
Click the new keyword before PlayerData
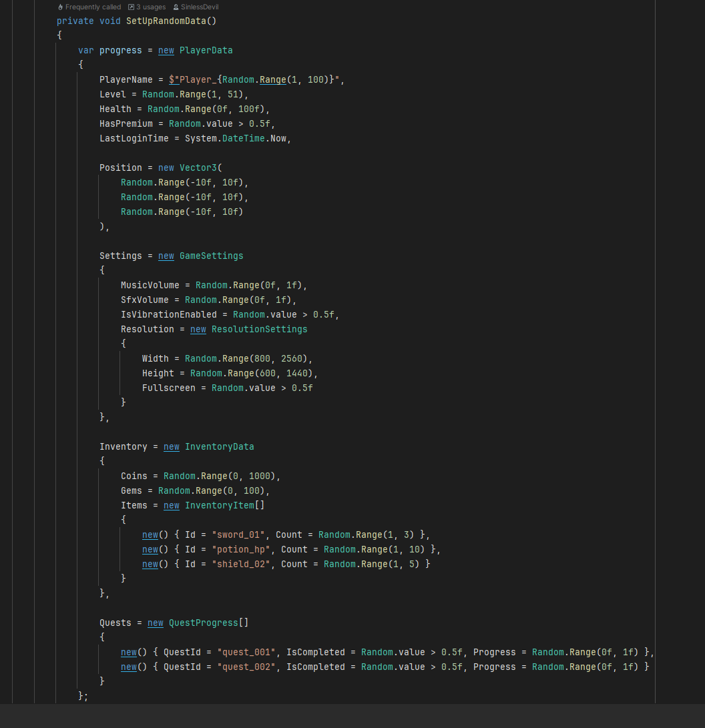[x=166, y=50]
